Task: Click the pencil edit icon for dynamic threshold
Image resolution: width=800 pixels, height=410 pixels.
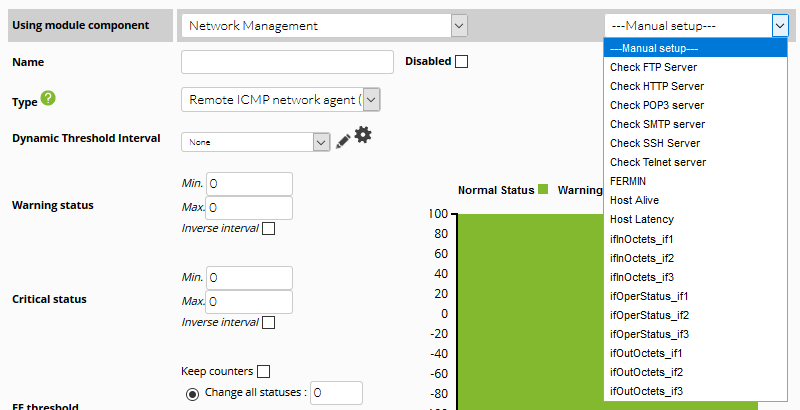Action: [x=343, y=141]
